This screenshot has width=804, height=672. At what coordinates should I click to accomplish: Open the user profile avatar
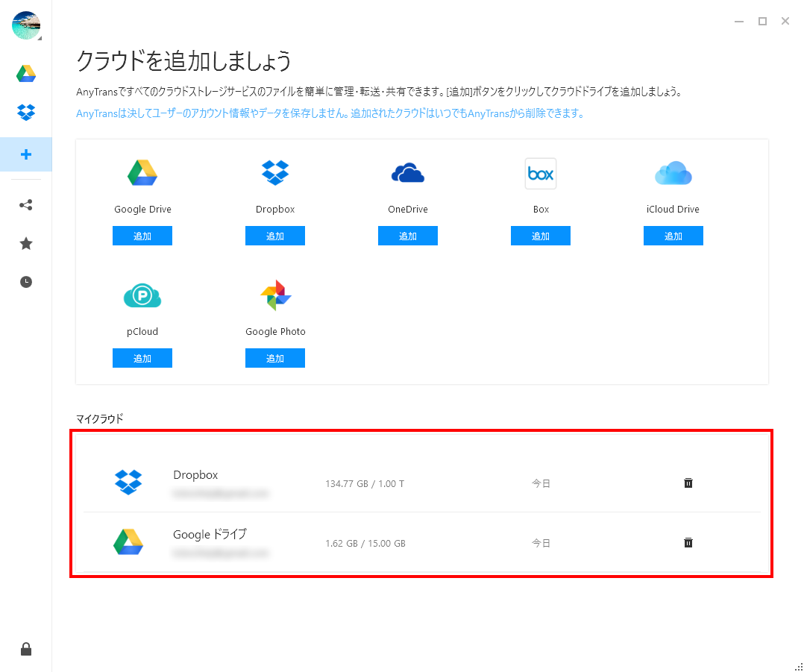point(26,25)
